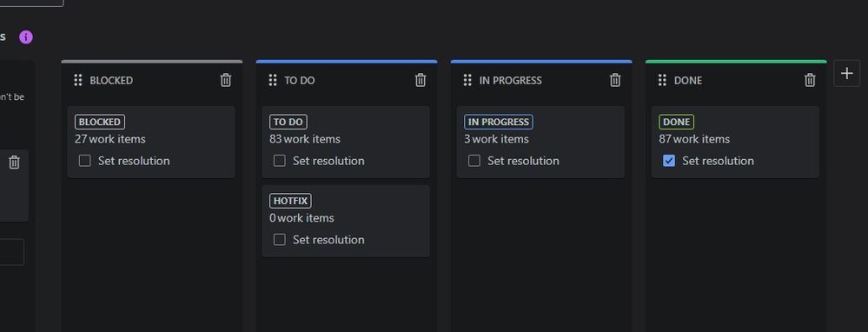This screenshot has width=868, height=332.
Task: Enable Set resolution for HOTFIX status
Action: point(280,240)
